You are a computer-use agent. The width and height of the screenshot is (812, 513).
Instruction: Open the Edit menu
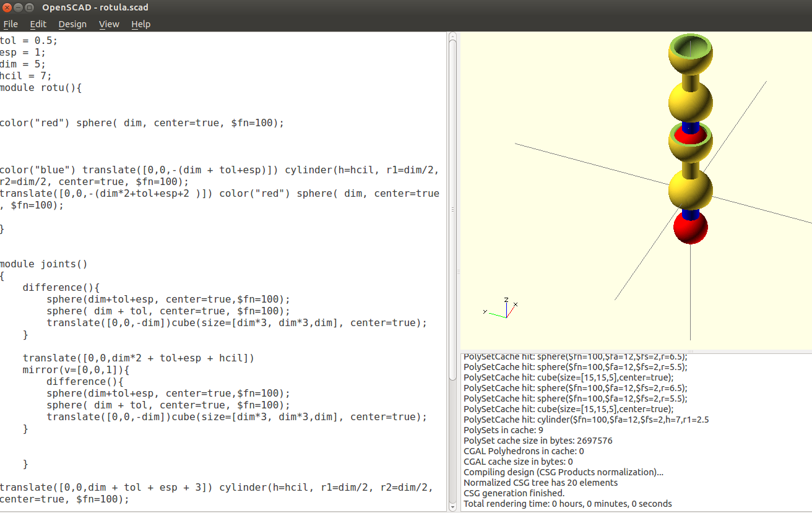pyautogui.click(x=38, y=24)
